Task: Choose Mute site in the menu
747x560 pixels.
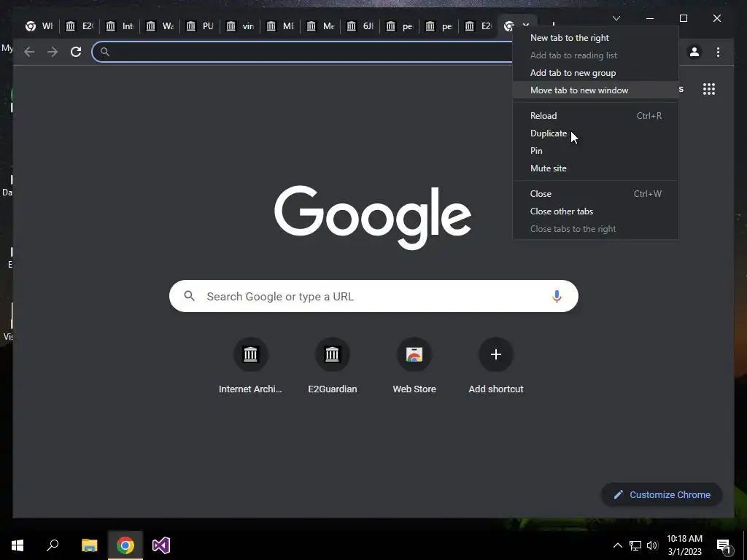Action: pyautogui.click(x=595, y=168)
